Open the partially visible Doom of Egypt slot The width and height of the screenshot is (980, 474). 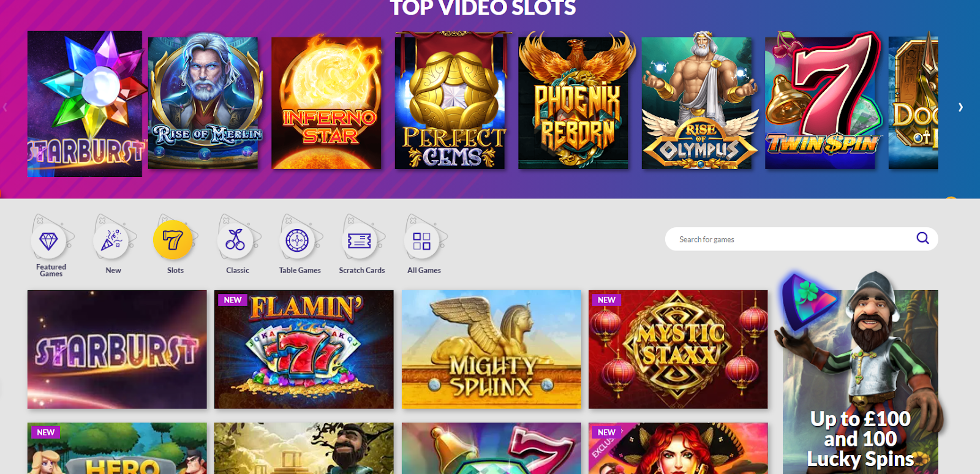pos(913,101)
